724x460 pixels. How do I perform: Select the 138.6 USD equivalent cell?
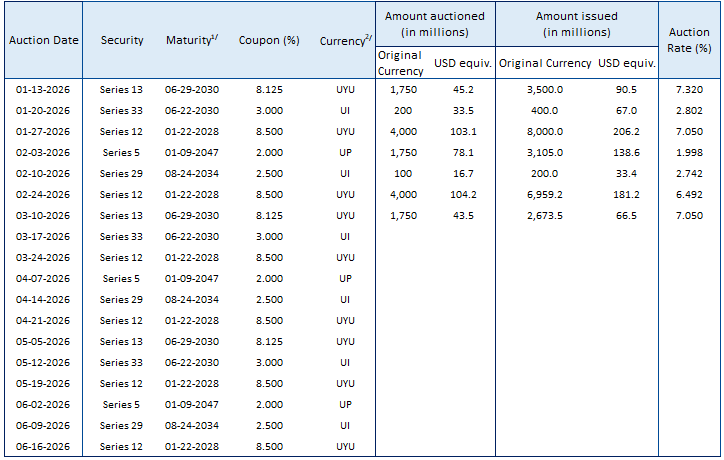[x=626, y=152]
